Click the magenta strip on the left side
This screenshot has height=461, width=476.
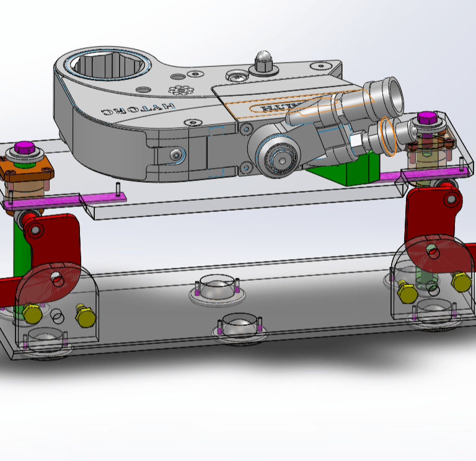(64, 201)
